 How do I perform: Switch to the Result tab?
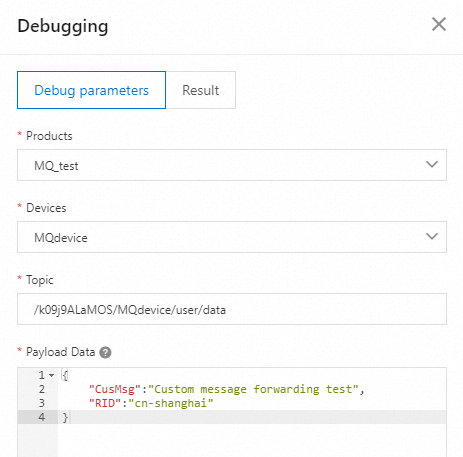(201, 90)
